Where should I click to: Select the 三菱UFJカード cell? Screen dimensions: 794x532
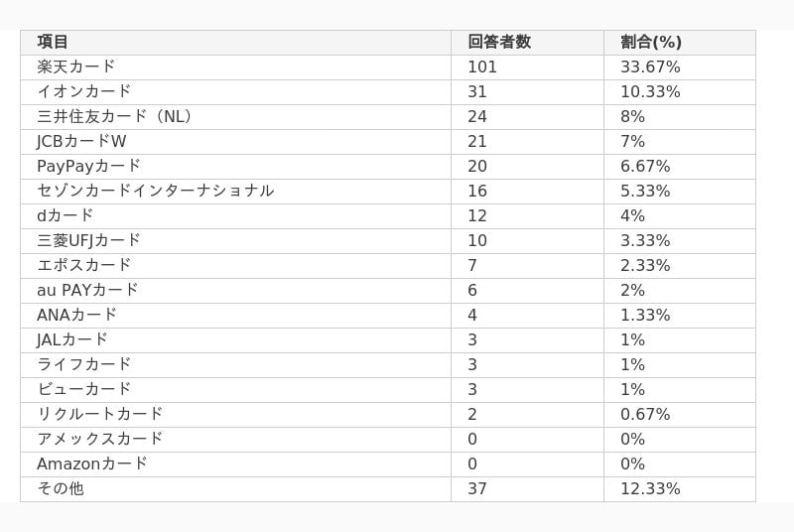(88, 240)
